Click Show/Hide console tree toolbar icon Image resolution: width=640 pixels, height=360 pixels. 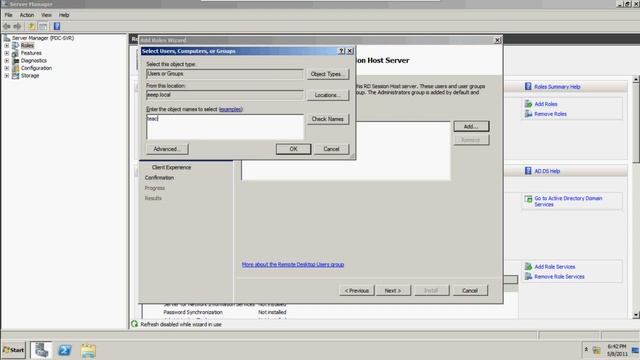[x=43, y=27]
